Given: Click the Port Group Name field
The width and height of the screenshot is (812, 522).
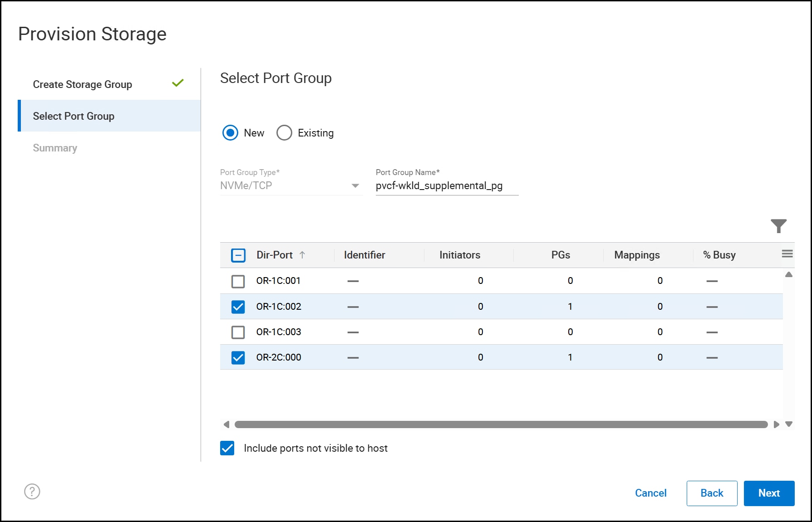Looking at the screenshot, I should pyautogui.click(x=447, y=186).
